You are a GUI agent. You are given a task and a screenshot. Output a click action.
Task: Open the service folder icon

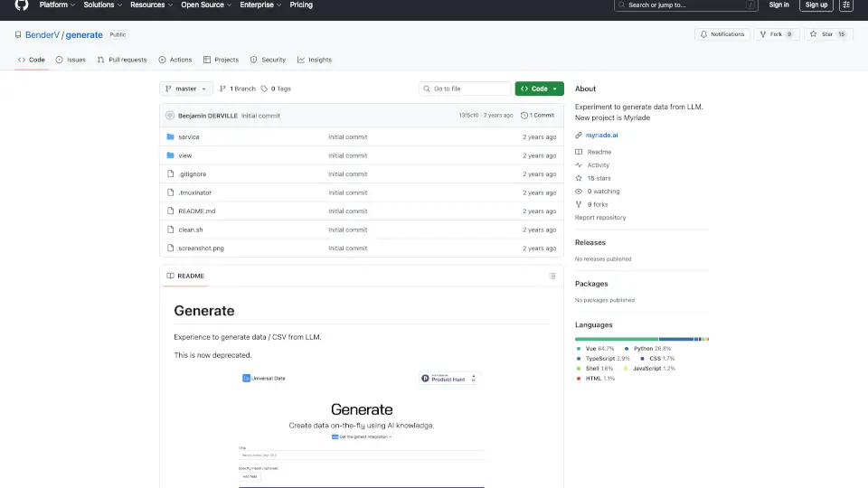[171, 136]
